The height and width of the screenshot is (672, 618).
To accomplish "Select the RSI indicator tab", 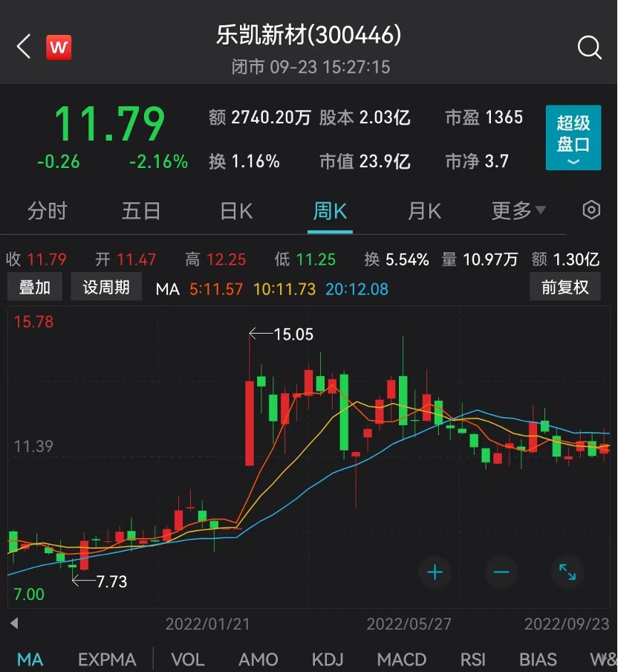I will point(472,659).
